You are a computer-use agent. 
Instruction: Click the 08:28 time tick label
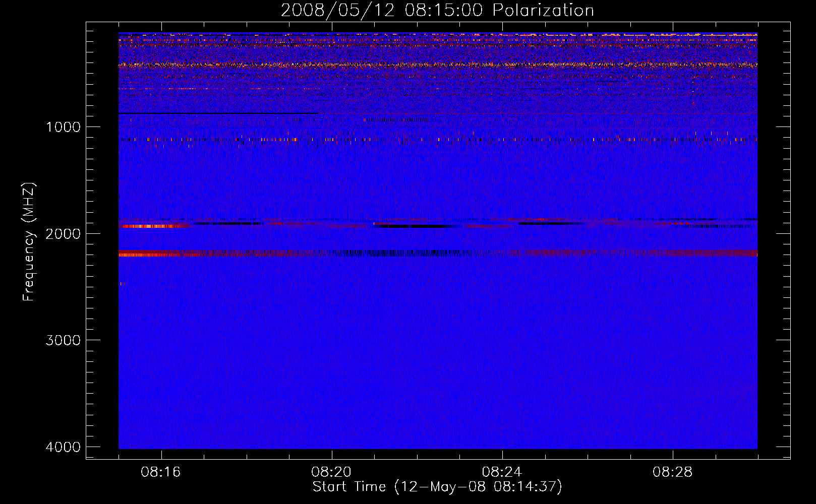[x=672, y=472]
